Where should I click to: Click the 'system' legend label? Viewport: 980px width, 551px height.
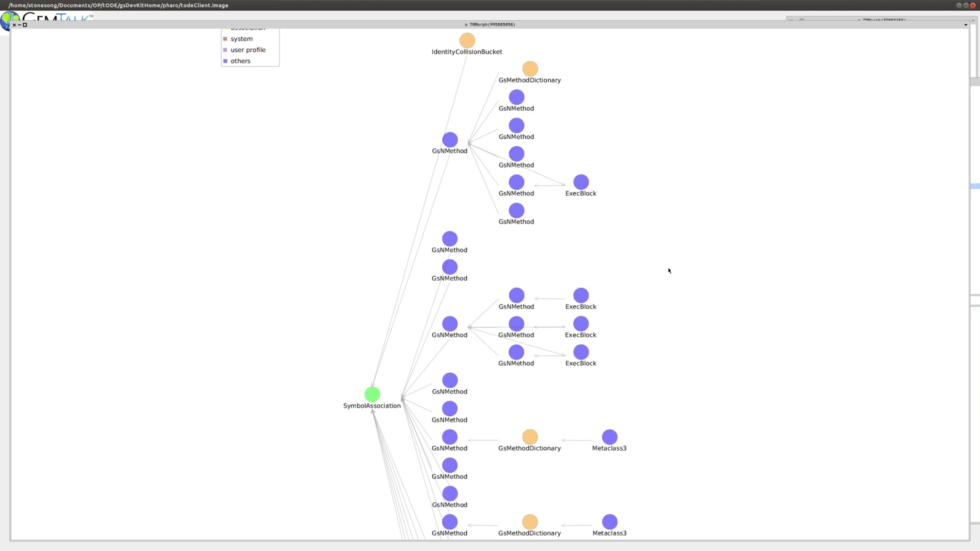click(242, 39)
